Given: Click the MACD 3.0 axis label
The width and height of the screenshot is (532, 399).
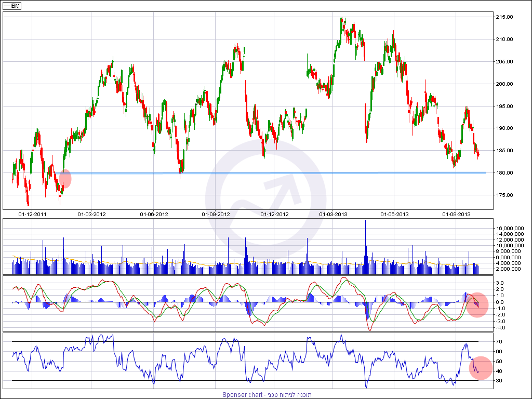Looking at the screenshot, I should click(x=500, y=283).
